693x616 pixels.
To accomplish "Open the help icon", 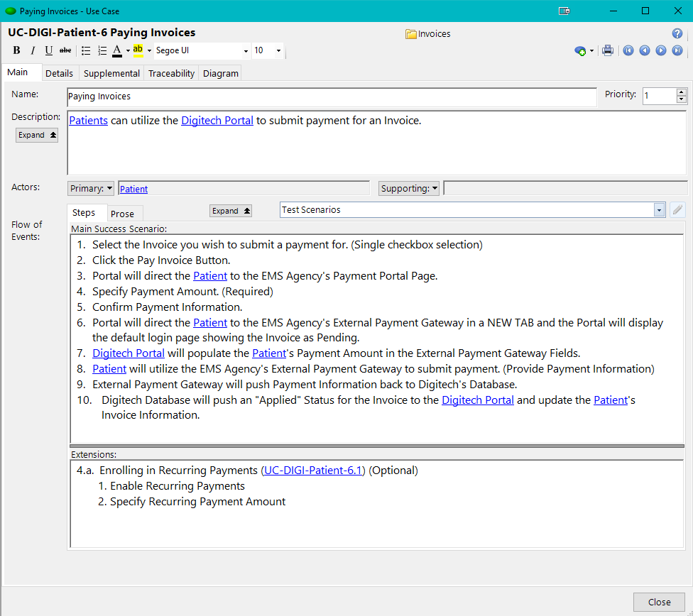I will (x=677, y=33).
